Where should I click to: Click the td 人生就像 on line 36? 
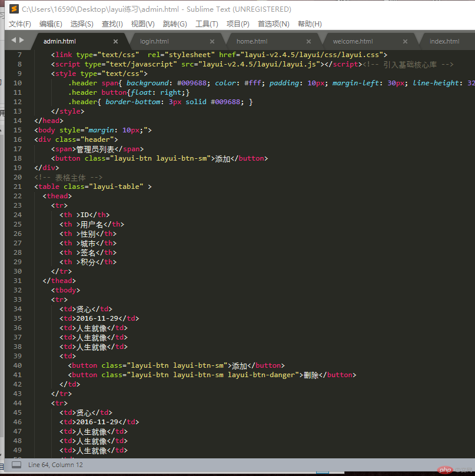(x=94, y=328)
